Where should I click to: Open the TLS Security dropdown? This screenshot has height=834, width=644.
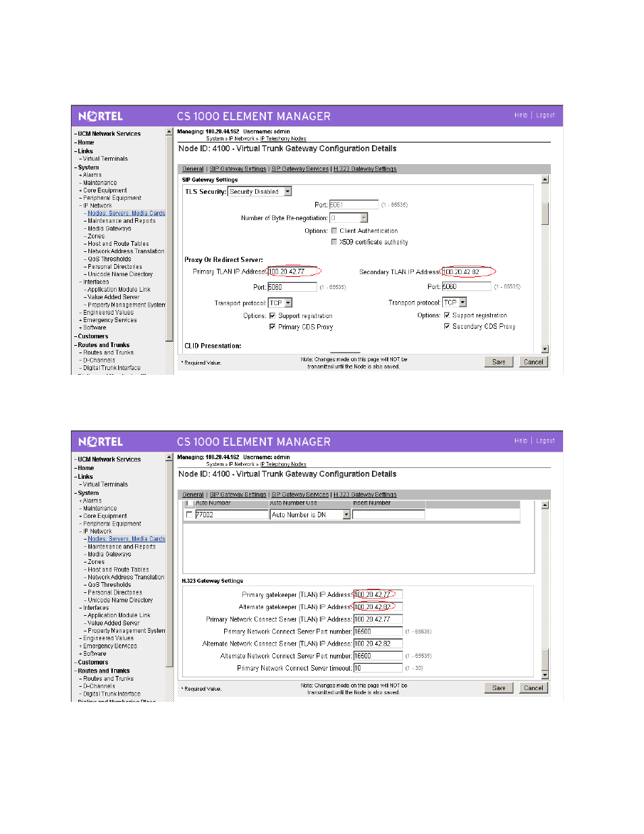coord(260,192)
